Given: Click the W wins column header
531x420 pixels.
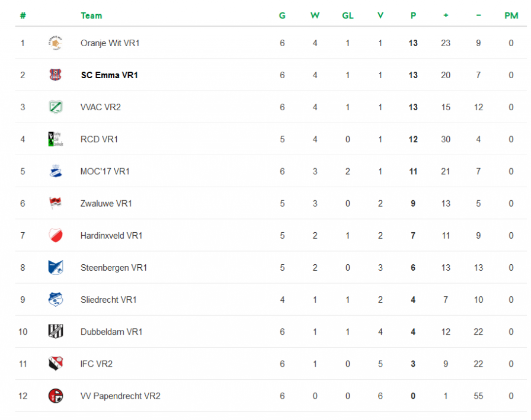Looking at the screenshot, I should point(315,15).
